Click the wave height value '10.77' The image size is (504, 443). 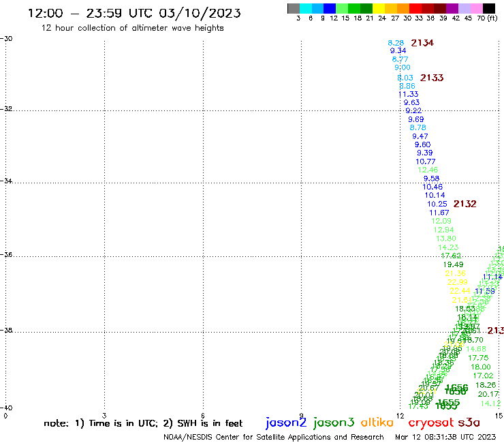tap(426, 162)
